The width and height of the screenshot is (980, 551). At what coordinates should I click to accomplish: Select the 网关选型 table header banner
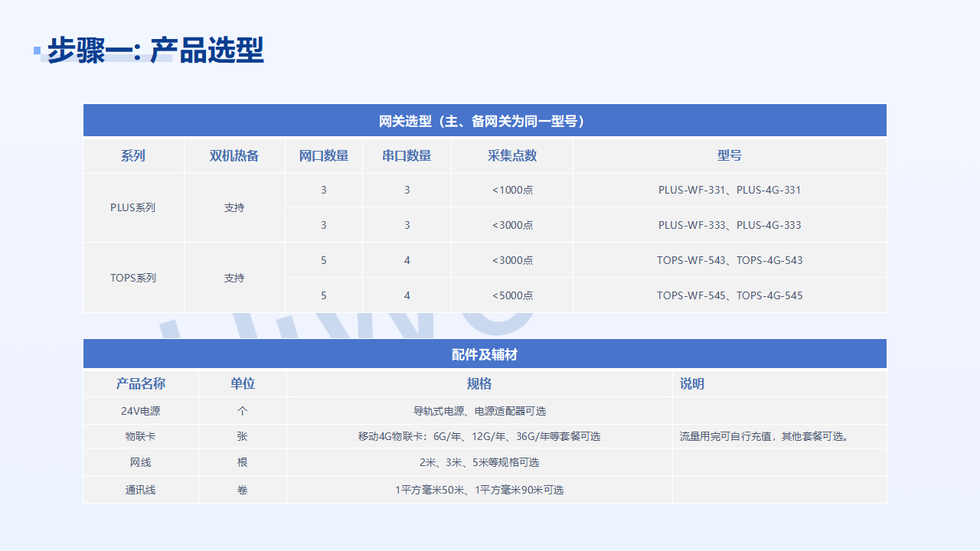tap(485, 121)
